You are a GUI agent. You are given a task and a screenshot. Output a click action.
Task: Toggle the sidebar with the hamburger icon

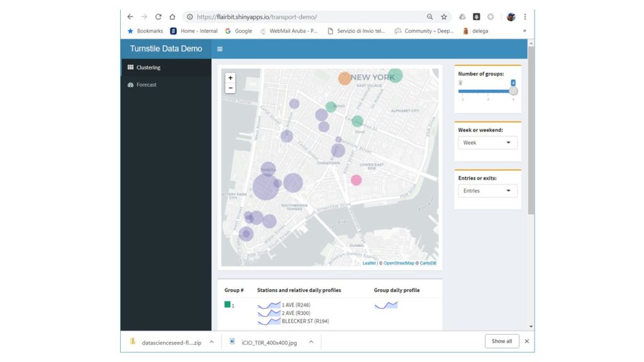tap(219, 49)
